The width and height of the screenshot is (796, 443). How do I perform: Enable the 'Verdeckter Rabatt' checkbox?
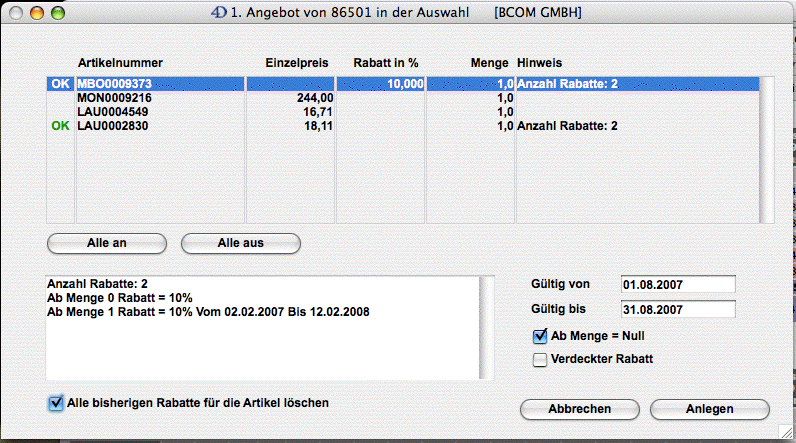[540, 360]
